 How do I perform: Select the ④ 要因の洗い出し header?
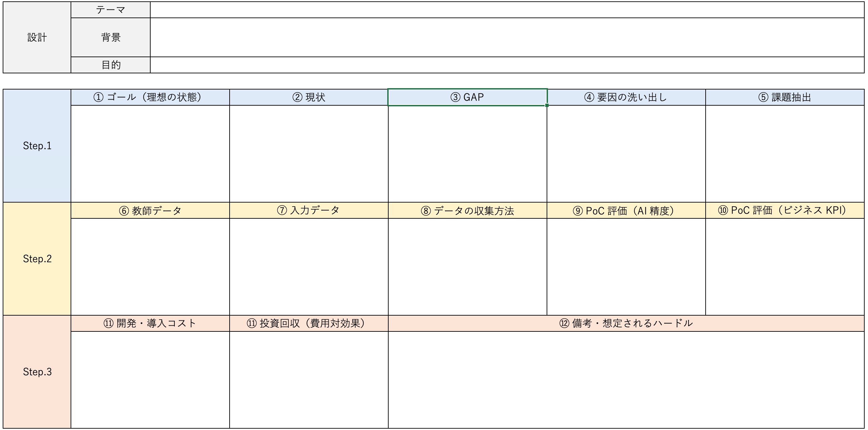[x=626, y=98]
